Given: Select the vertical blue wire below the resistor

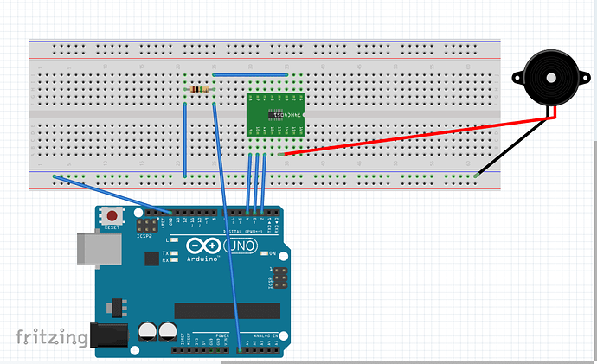Looking at the screenshot, I should click(x=185, y=139).
